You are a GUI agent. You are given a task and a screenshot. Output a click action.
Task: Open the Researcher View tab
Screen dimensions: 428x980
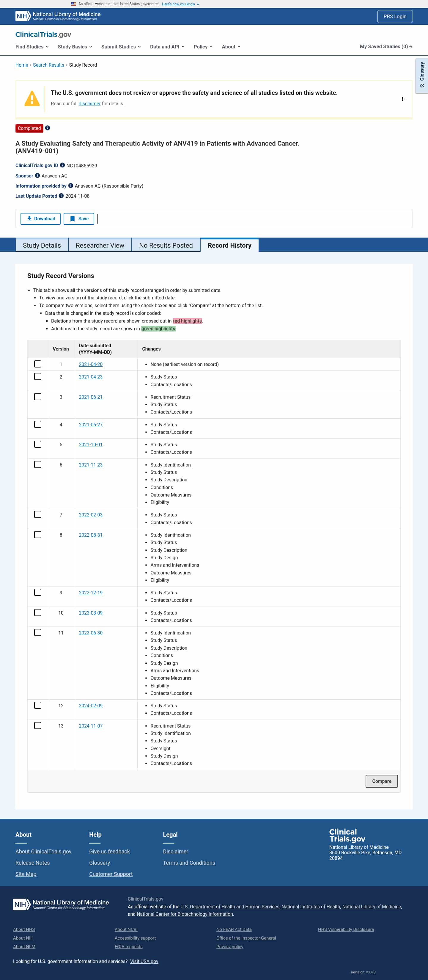[100, 245]
